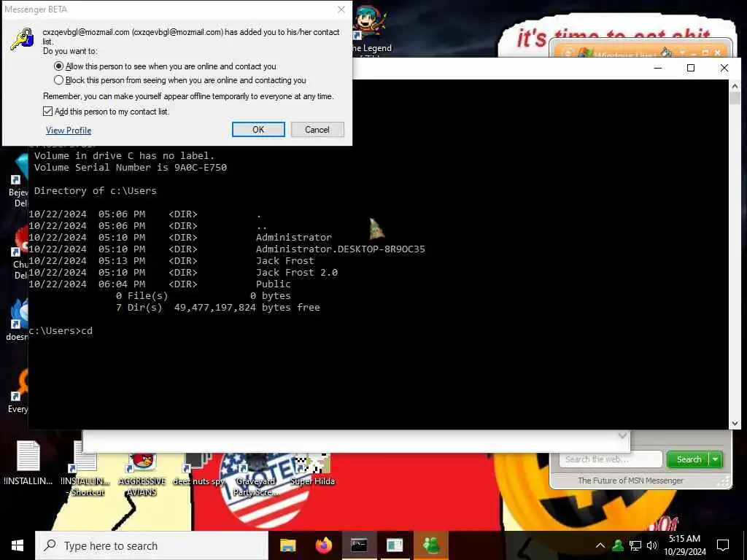Screen dimensions: 747x560
Task: Open the notification center icon
Action: tap(723, 545)
